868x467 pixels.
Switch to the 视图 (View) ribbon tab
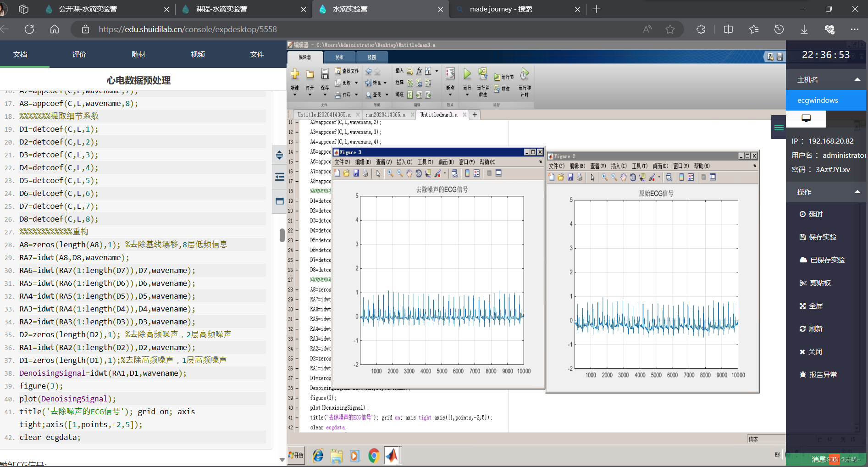[x=371, y=57]
